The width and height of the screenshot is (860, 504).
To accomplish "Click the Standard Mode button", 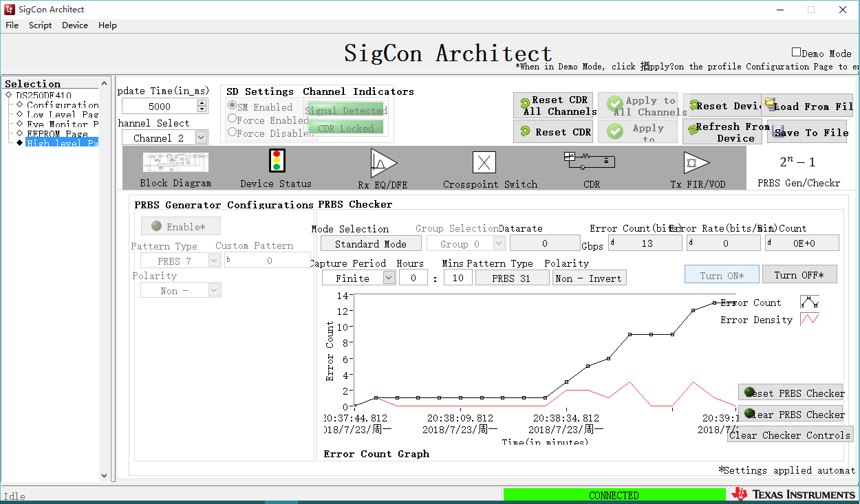I will click(371, 243).
